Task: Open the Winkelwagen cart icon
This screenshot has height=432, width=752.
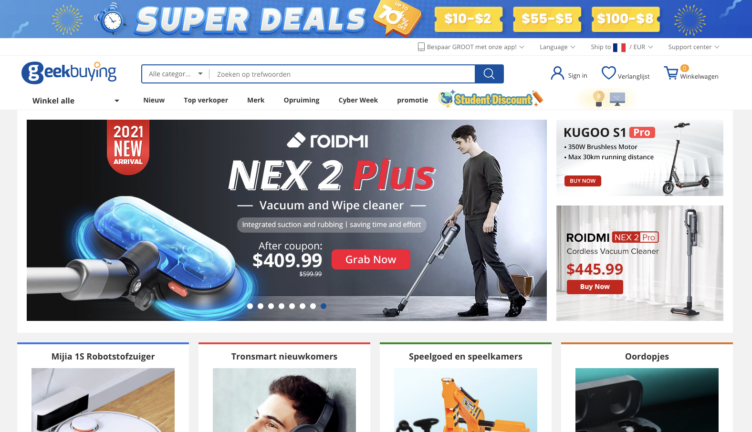Action: (x=670, y=73)
